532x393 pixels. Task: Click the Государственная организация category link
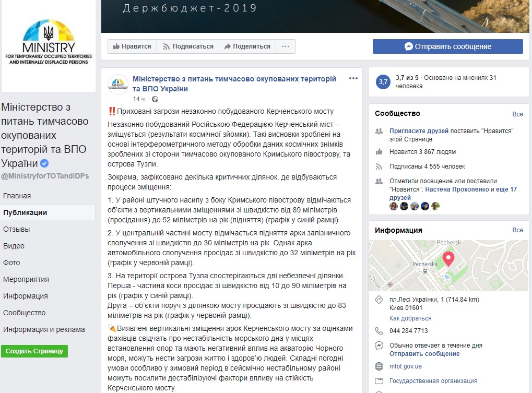point(433,381)
